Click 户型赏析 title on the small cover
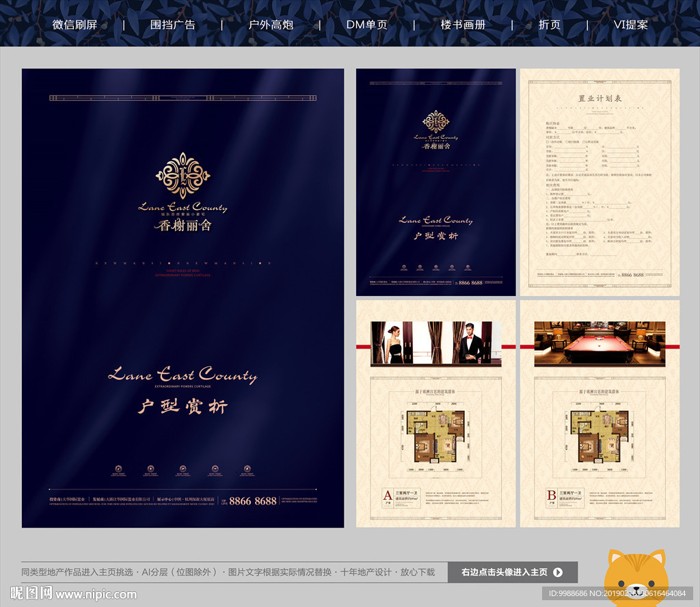 pos(435,236)
